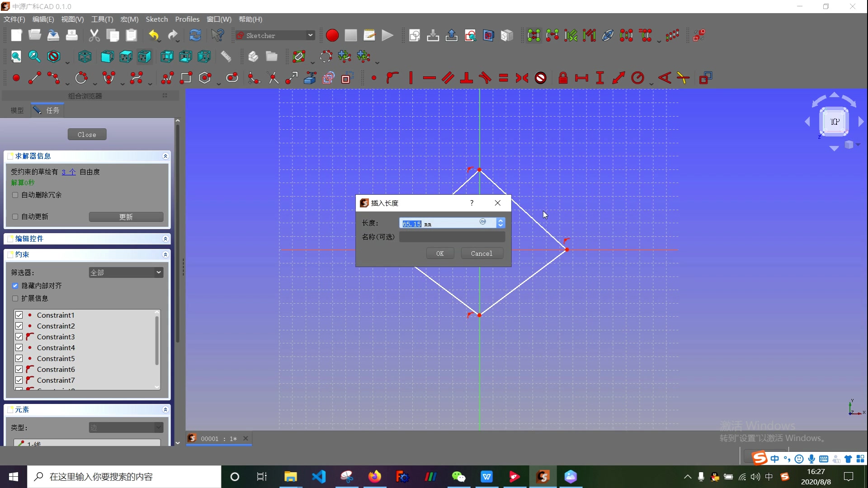Increase length value with the stepper up arrow

point(500,220)
